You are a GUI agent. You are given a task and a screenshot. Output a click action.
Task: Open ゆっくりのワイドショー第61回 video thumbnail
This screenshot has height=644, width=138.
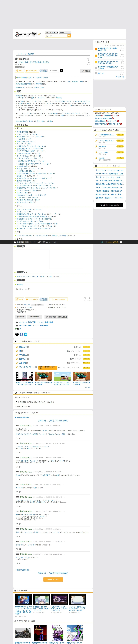(x=44, y=377)
